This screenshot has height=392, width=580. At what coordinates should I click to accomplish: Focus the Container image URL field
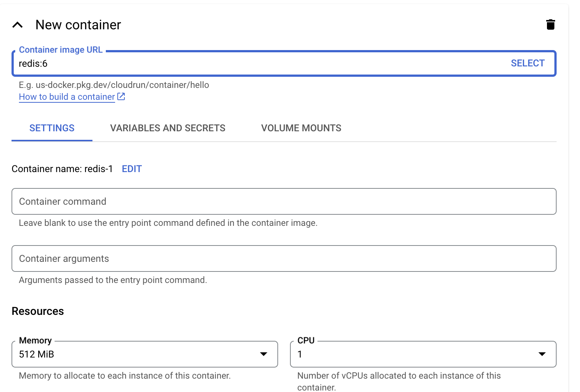260,63
